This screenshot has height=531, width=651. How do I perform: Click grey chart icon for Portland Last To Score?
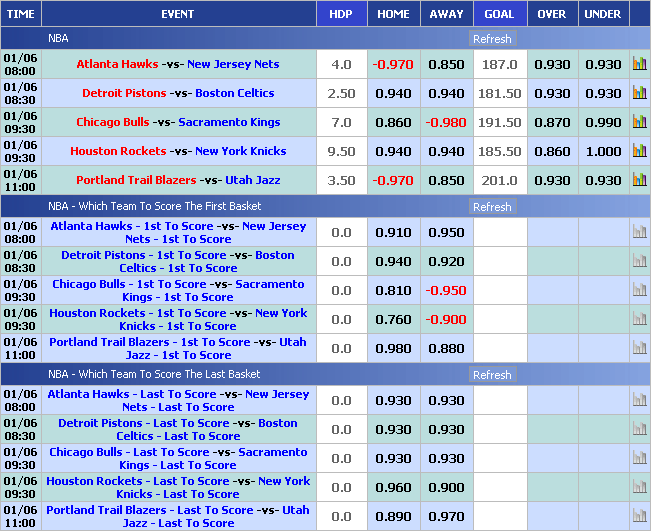(639, 516)
